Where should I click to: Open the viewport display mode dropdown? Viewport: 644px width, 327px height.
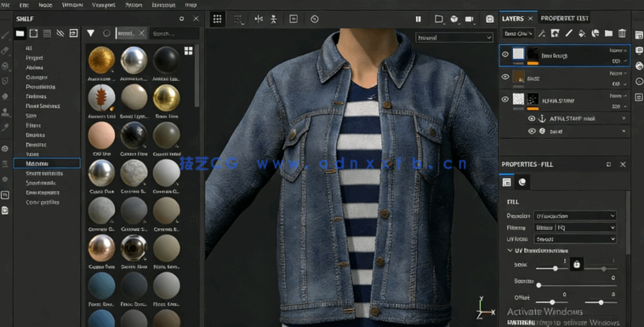pos(453,37)
